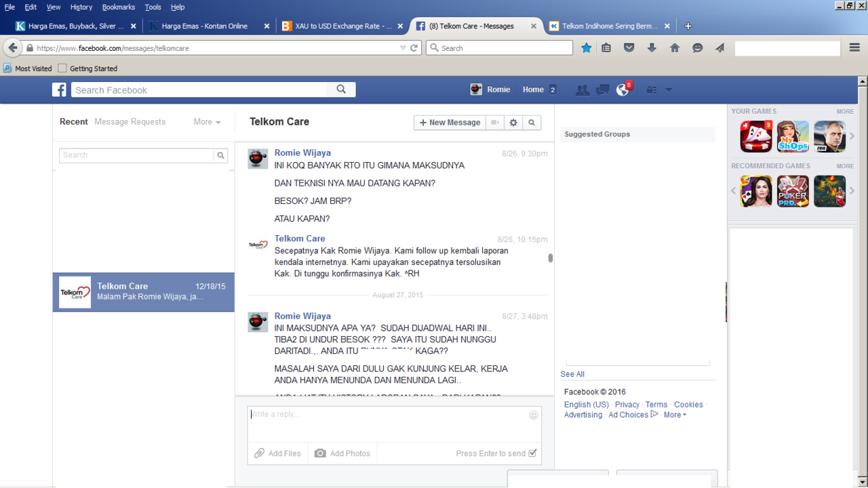
Task: Click the Telkom Care sender name link
Action: (300, 239)
